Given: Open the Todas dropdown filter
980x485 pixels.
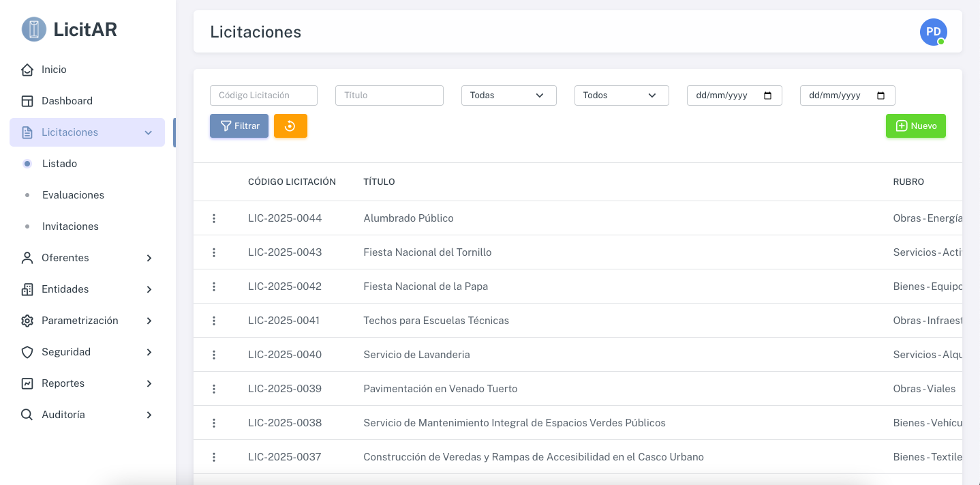Looking at the screenshot, I should click(509, 95).
